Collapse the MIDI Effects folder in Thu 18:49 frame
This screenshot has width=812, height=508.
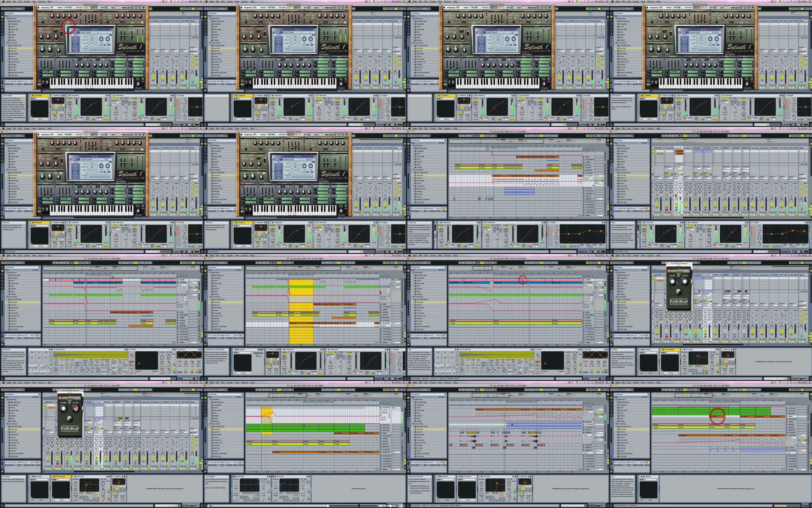point(7,19)
